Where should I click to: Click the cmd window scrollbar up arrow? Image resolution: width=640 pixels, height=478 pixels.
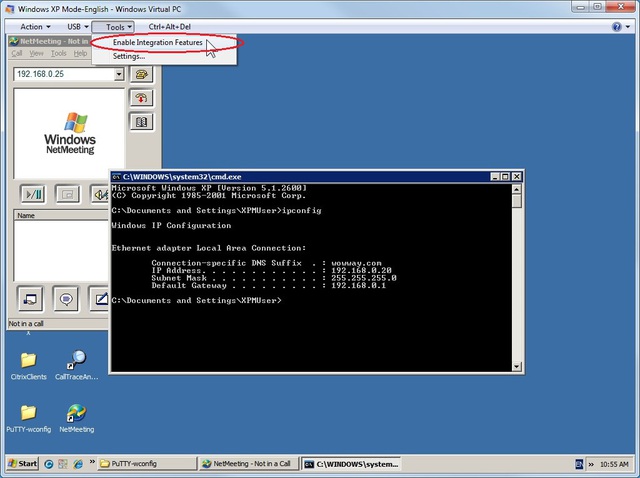tap(516, 189)
